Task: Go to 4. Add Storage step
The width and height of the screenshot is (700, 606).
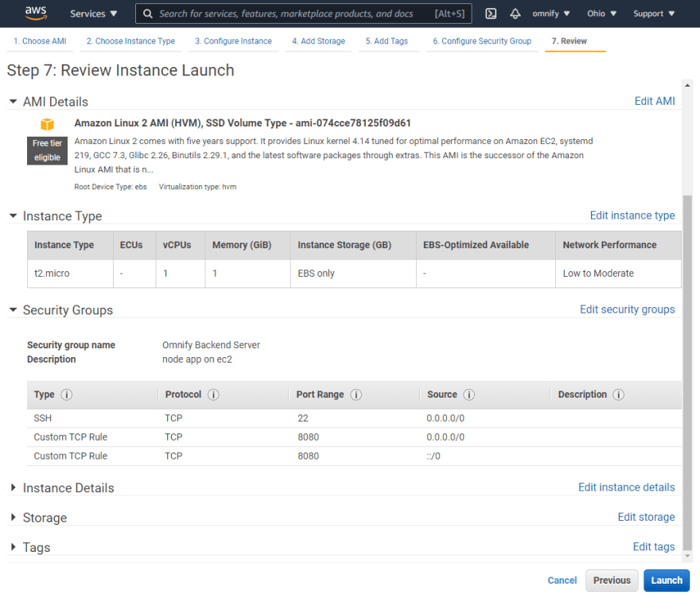Action: coord(319,41)
